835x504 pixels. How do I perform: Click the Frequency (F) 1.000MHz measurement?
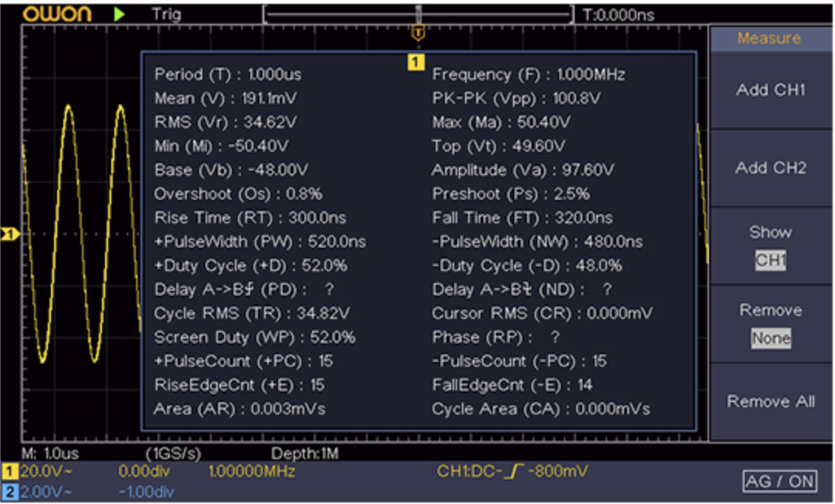click(528, 75)
